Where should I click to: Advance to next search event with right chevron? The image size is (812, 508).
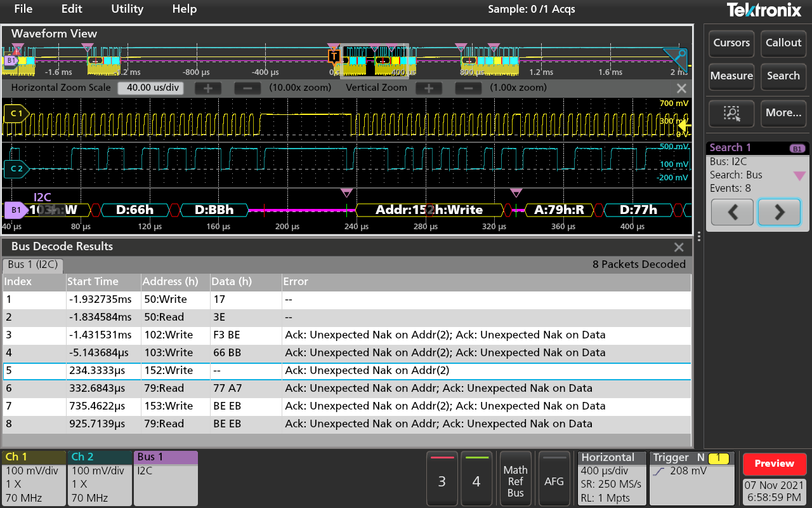[779, 211]
